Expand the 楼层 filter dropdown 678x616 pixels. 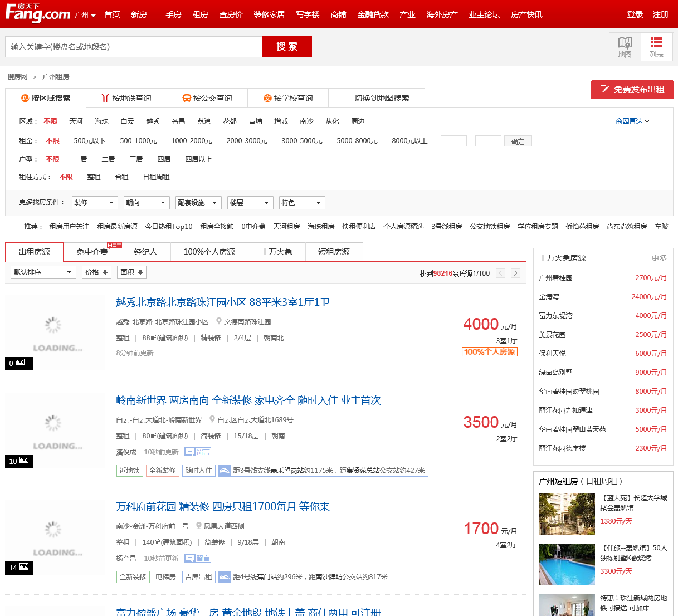(x=250, y=203)
